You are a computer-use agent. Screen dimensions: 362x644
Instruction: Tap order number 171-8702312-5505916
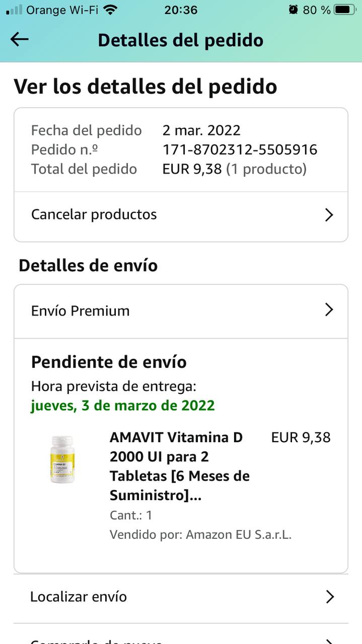coord(240,149)
